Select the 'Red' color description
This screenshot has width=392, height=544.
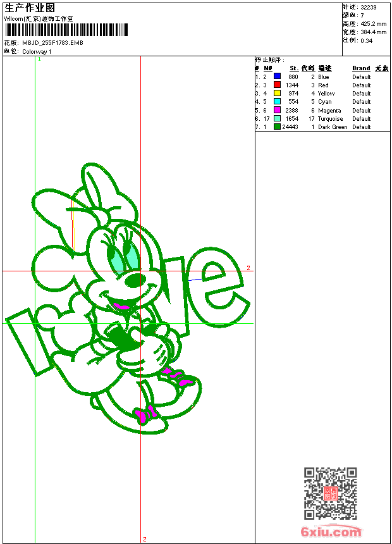[x=323, y=85]
